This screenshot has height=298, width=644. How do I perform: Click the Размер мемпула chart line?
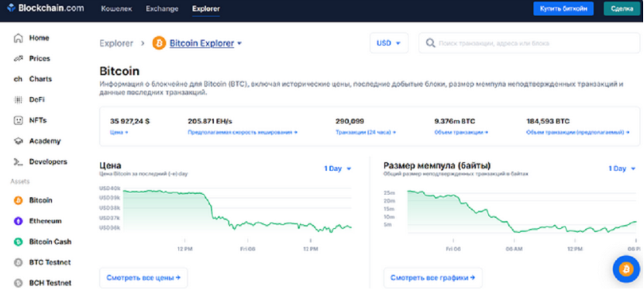(x=522, y=212)
